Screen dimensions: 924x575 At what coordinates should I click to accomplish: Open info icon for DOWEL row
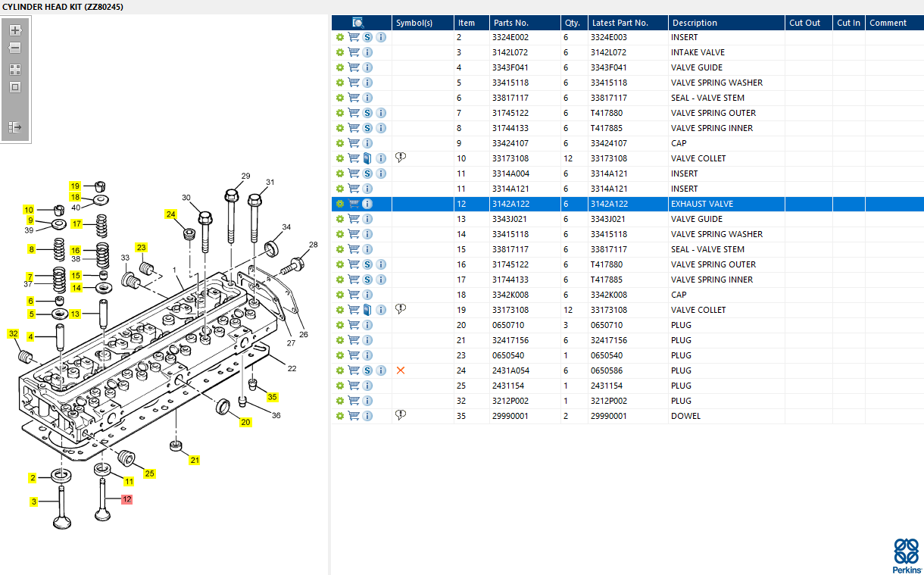click(x=367, y=416)
